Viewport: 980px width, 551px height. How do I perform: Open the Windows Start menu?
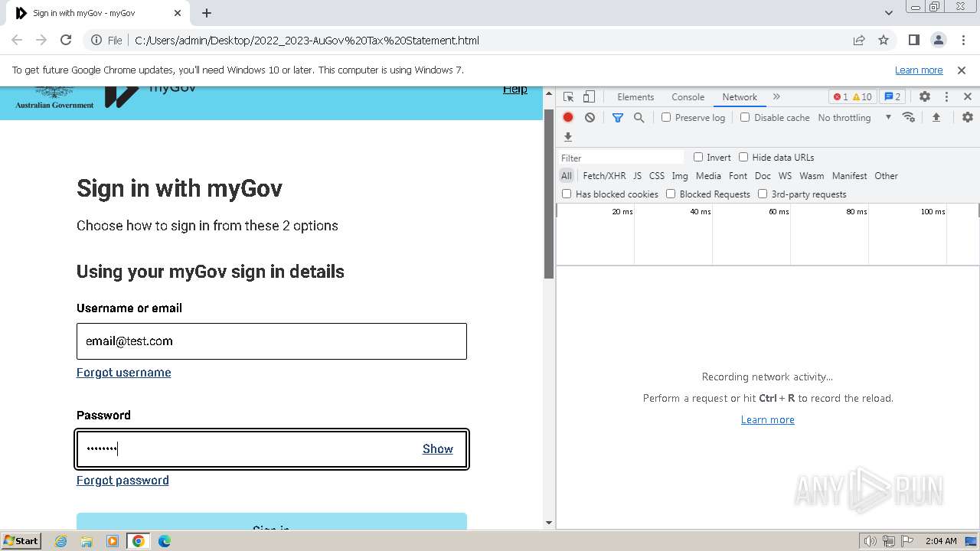(x=21, y=540)
